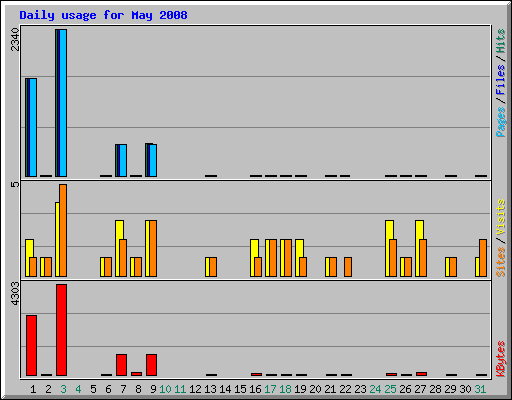Select the 'KBytes' legend label
The image size is (512, 400).
[x=501, y=359]
